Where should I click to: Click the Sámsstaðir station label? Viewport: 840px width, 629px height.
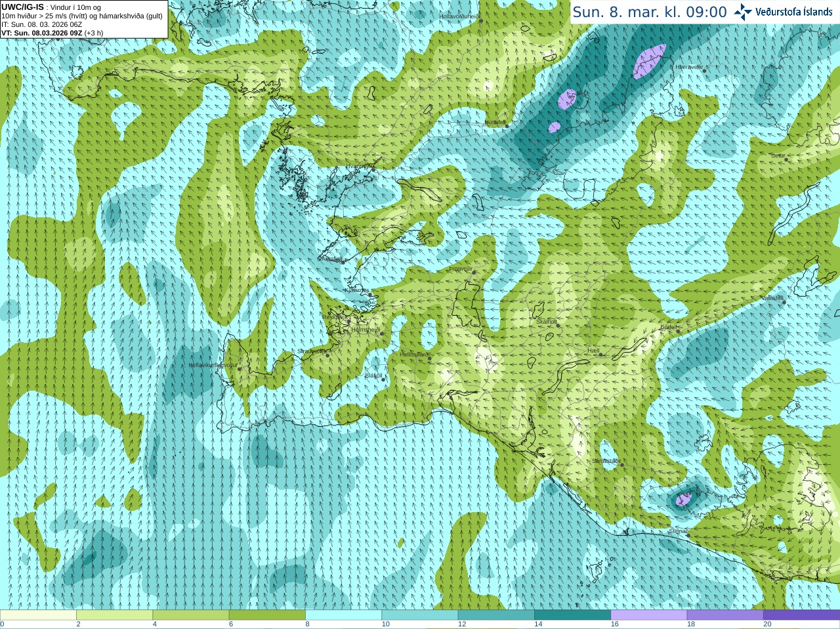pos(605,461)
